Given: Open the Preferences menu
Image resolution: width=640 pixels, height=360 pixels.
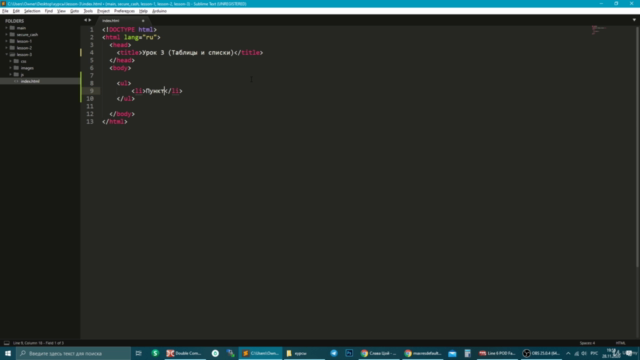Looking at the screenshot, I should (124, 11).
